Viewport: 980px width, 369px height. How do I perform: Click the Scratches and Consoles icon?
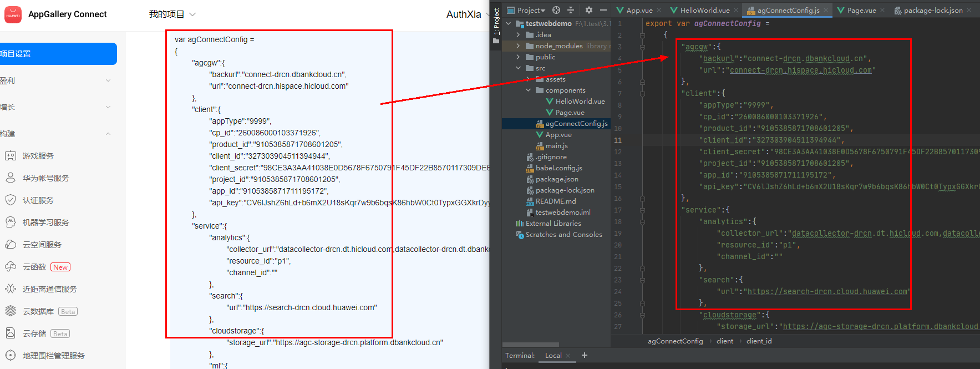coord(520,235)
